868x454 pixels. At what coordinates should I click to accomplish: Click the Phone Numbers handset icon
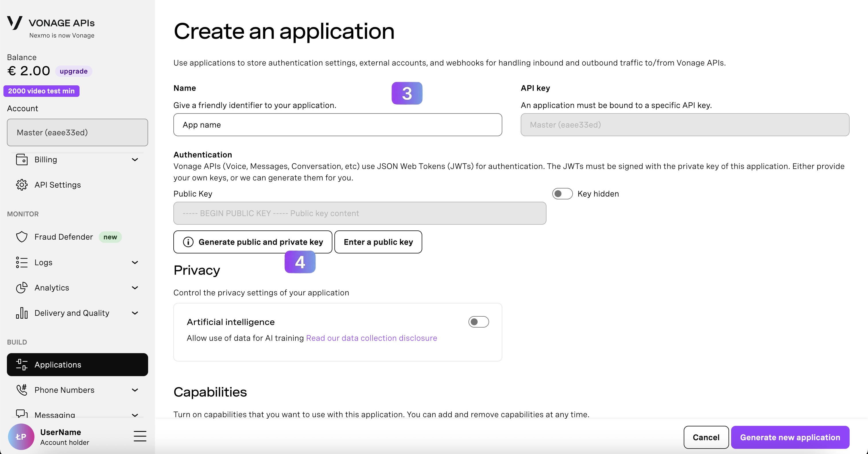tap(22, 390)
